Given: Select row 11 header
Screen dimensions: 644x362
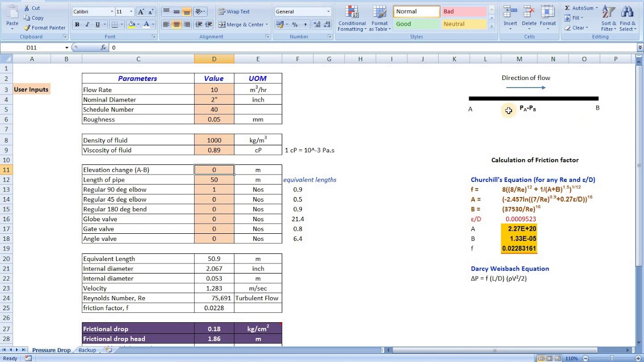Looking at the screenshot, I should pyautogui.click(x=7, y=170).
